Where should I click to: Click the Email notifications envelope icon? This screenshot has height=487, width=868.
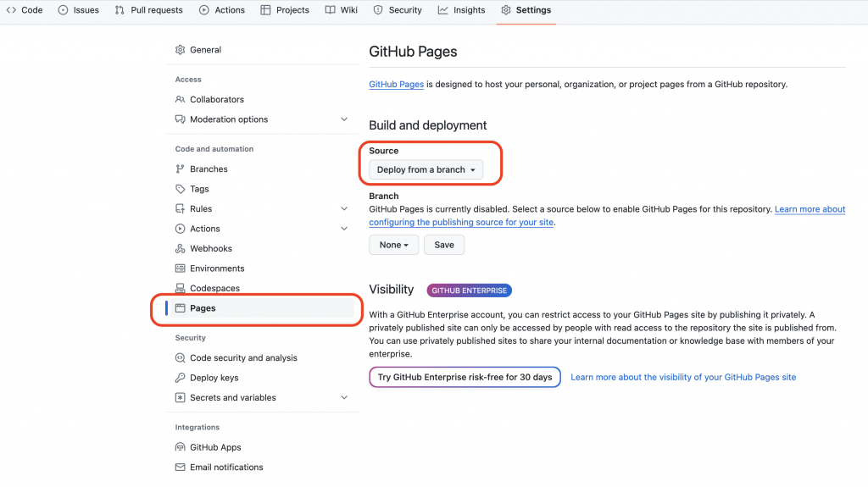click(x=180, y=468)
